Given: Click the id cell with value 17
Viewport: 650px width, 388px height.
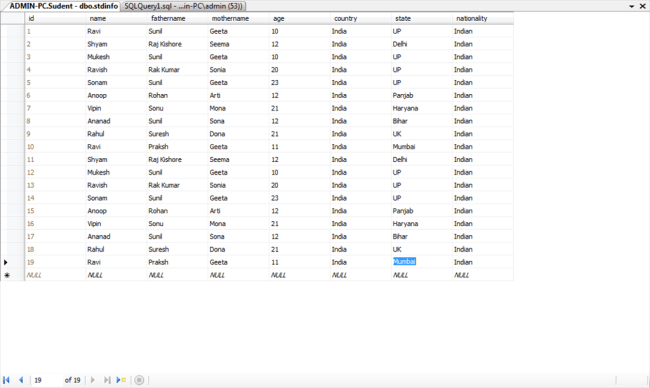Looking at the screenshot, I should pos(55,236).
